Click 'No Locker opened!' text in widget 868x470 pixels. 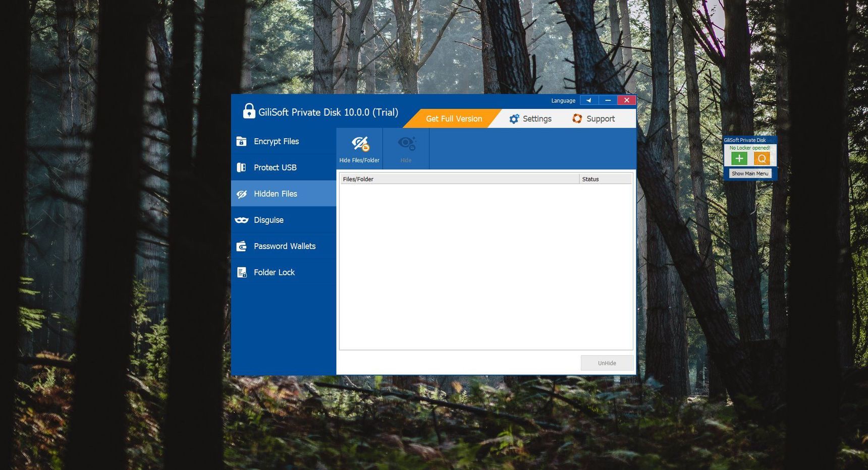click(750, 148)
